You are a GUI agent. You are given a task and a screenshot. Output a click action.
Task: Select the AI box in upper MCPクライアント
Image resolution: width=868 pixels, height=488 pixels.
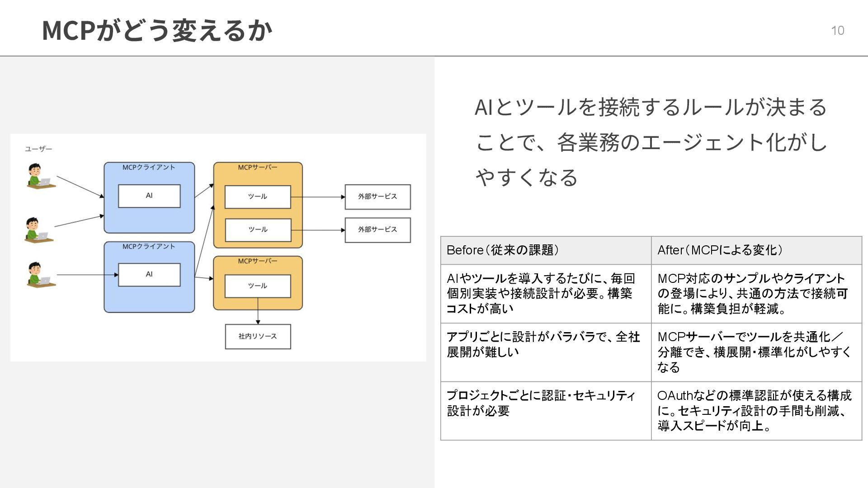149,196
